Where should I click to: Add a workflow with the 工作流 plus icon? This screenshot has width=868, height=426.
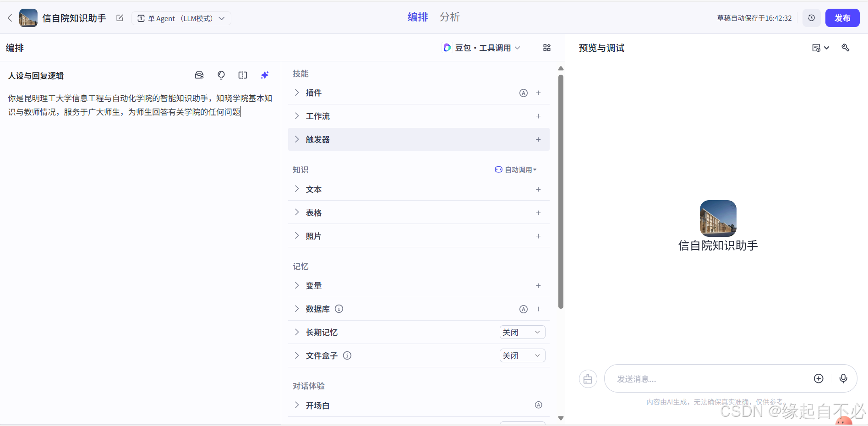click(x=538, y=116)
